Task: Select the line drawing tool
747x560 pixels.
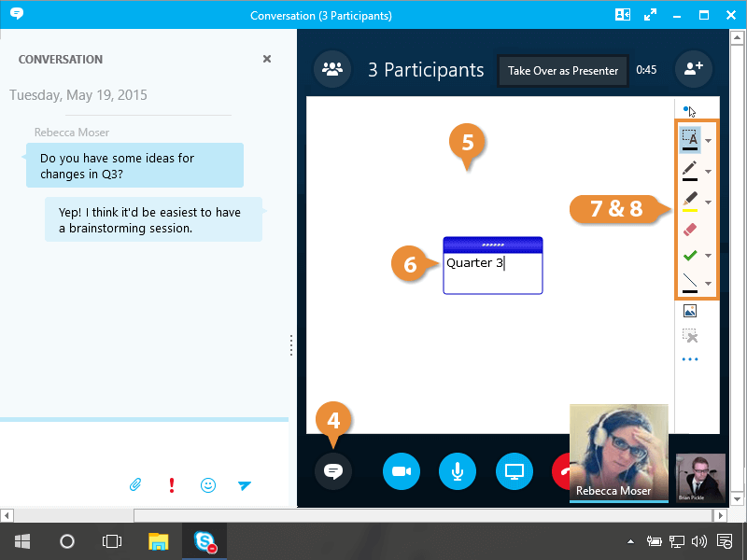Action: (690, 282)
